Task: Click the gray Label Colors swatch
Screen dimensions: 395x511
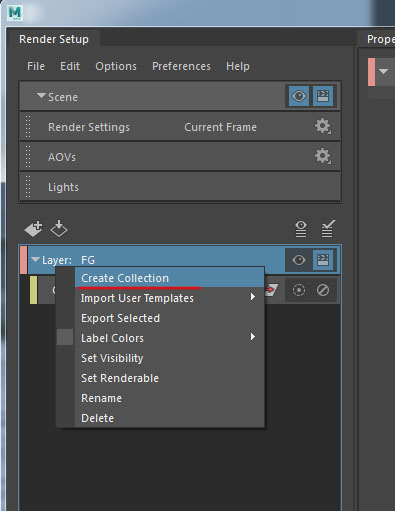Action: [x=65, y=337]
